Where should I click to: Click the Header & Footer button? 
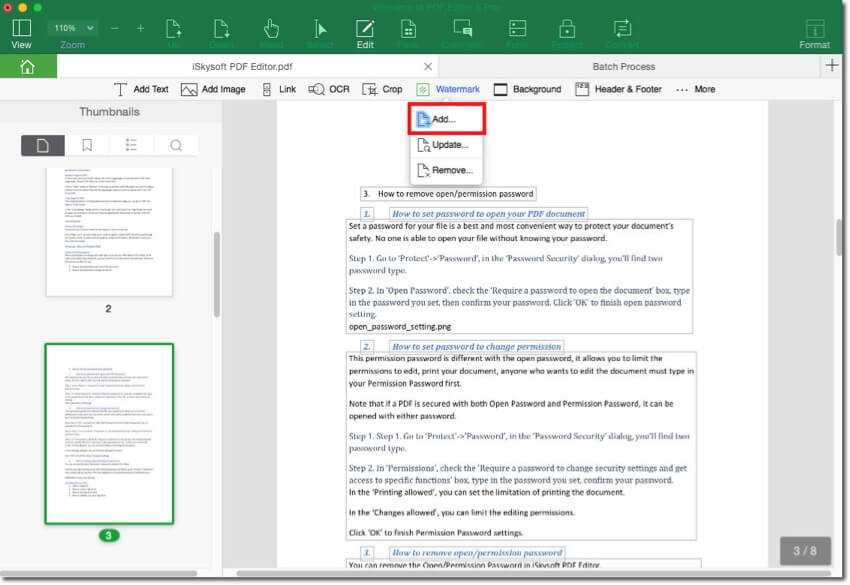(618, 89)
